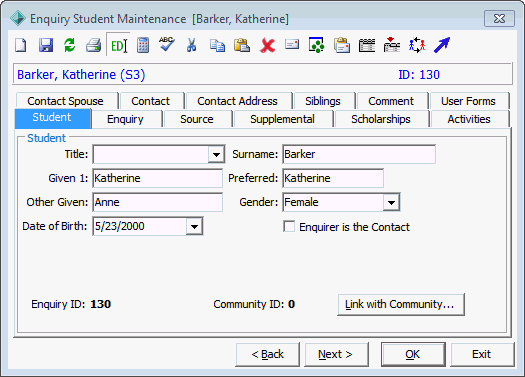
Task: Open the Comment tab
Action: point(391,101)
